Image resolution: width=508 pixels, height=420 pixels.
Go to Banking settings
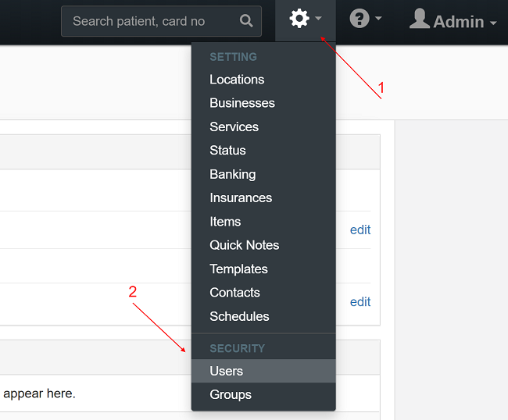coord(232,174)
